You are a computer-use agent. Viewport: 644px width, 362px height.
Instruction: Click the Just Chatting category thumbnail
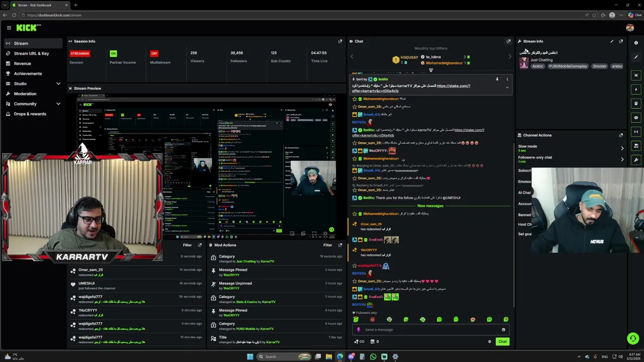(524, 63)
